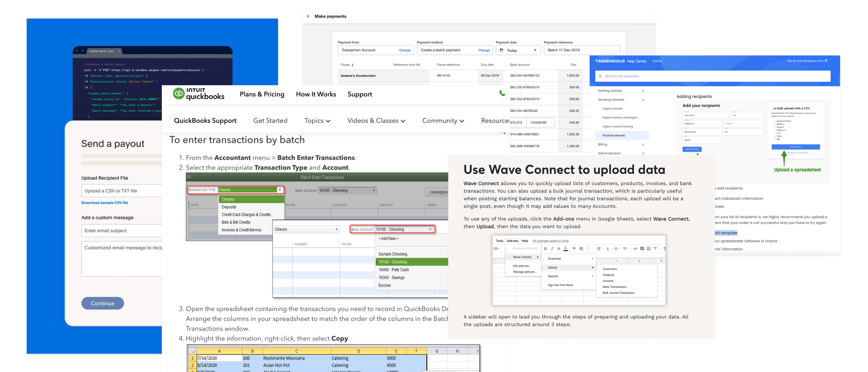The width and height of the screenshot is (868, 372).
Task: Click the filter icon in Sheets toolbar
Action: [x=655, y=249]
